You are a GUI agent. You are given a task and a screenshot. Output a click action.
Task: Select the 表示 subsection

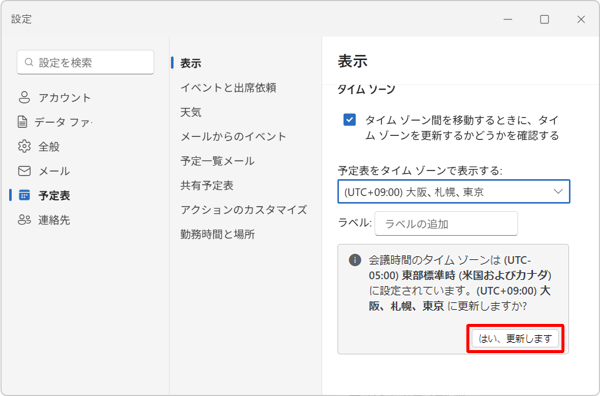click(x=191, y=63)
